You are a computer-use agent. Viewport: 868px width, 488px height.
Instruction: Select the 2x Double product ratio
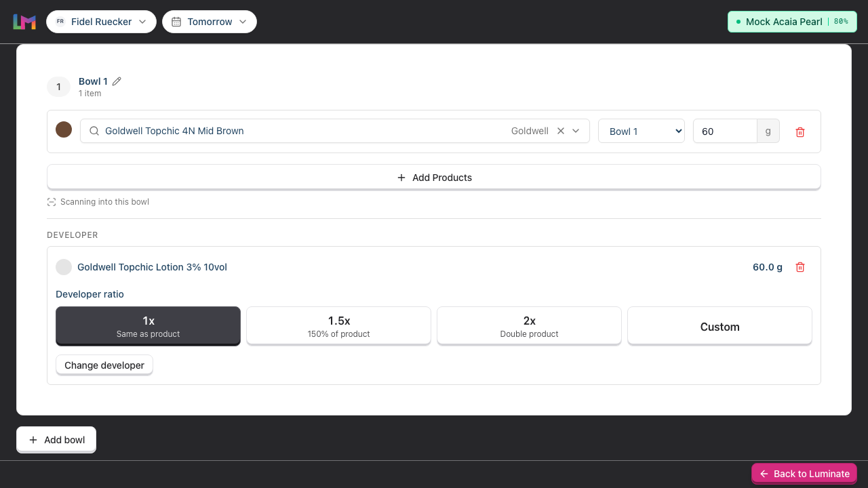pyautogui.click(x=529, y=326)
